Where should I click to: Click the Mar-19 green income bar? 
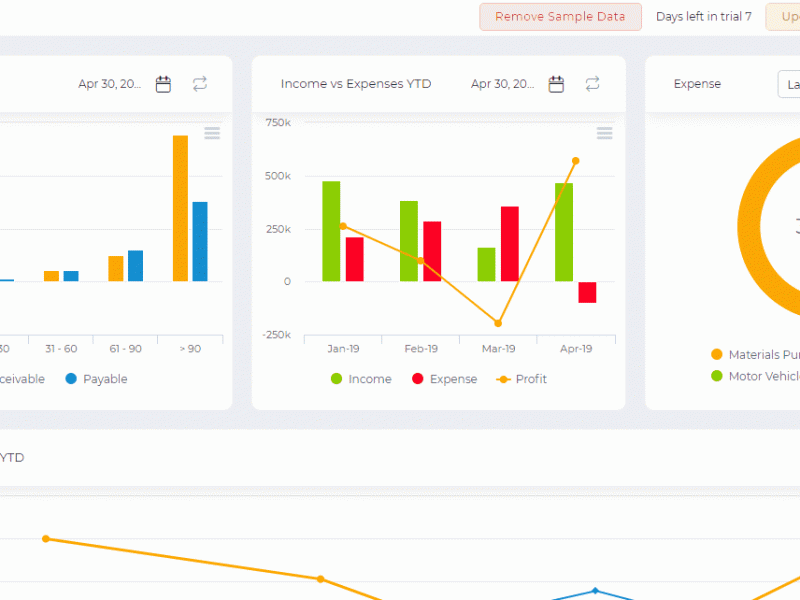[486, 264]
